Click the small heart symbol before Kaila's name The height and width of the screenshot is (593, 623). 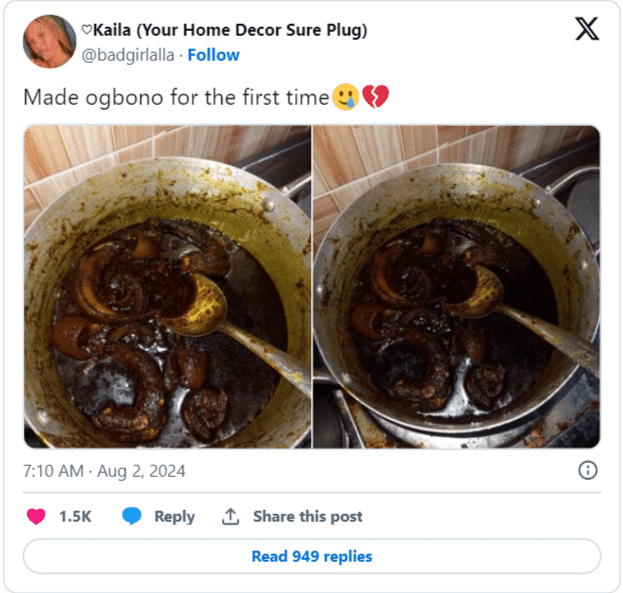(x=87, y=30)
